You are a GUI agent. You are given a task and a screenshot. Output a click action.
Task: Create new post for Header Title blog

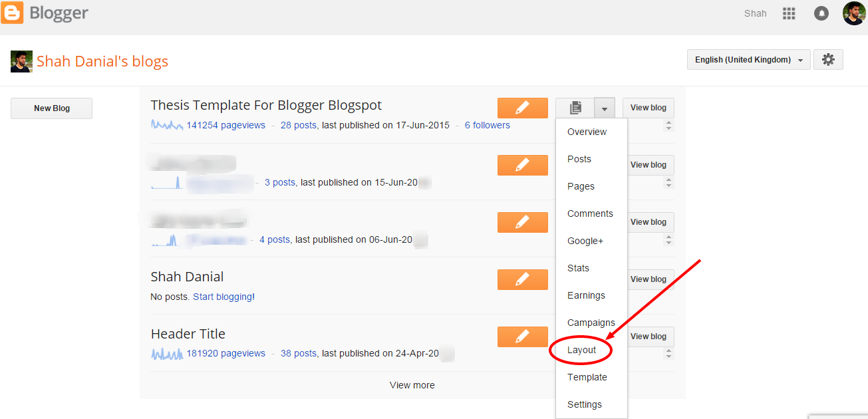pyautogui.click(x=523, y=337)
